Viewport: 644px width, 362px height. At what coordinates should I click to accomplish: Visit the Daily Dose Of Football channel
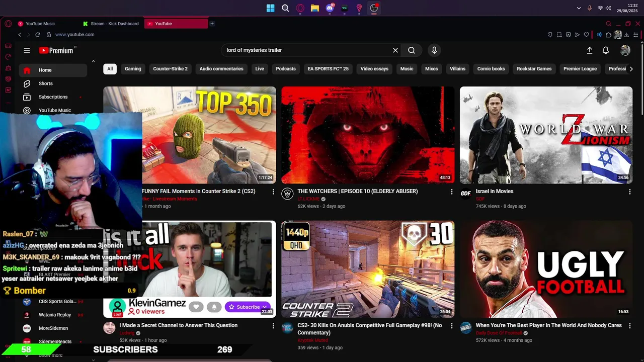[x=499, y=333]
